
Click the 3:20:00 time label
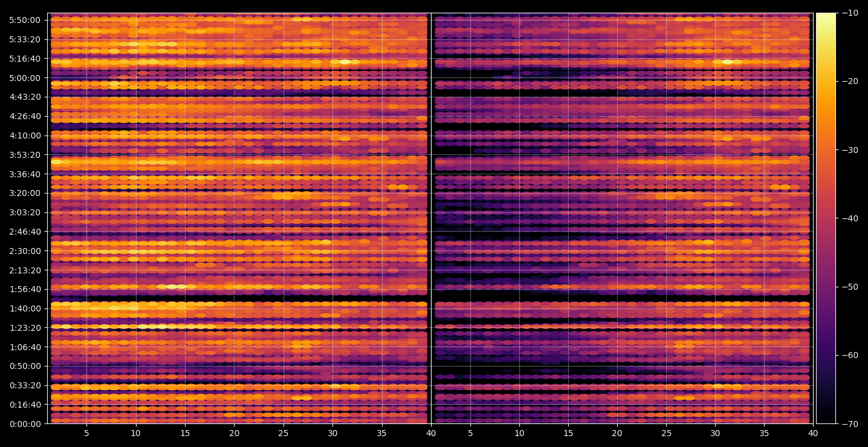point(25,193)
